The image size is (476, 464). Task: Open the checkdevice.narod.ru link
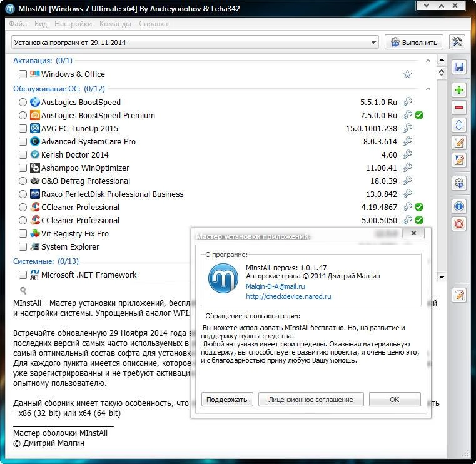coord(288,296)
